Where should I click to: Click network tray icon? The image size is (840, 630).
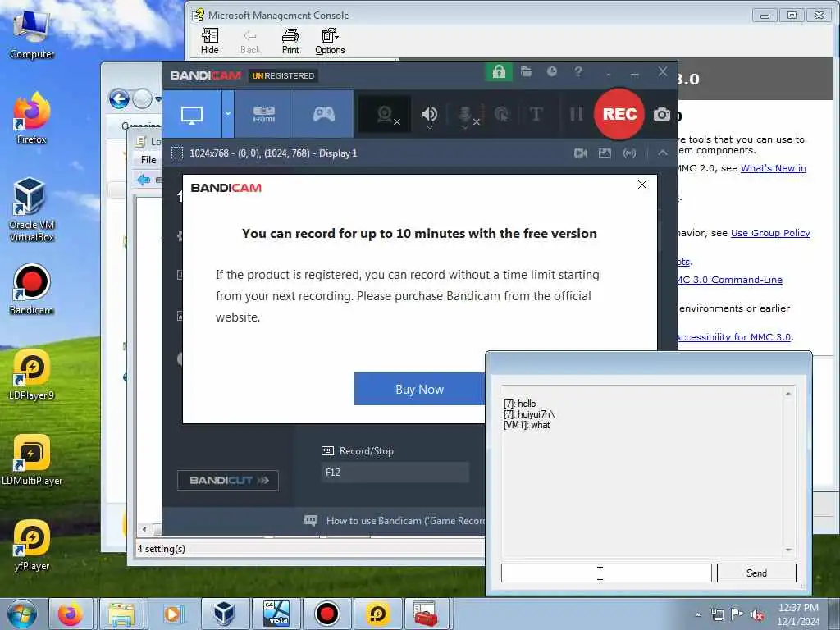[717, 614]
